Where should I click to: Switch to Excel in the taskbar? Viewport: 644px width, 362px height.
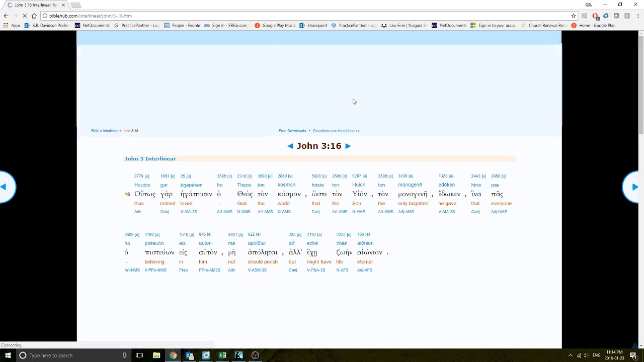(222, 355)
